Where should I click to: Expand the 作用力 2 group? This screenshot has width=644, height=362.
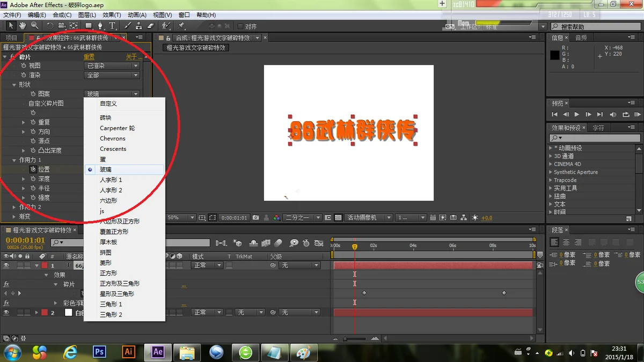tap(14, 207)
